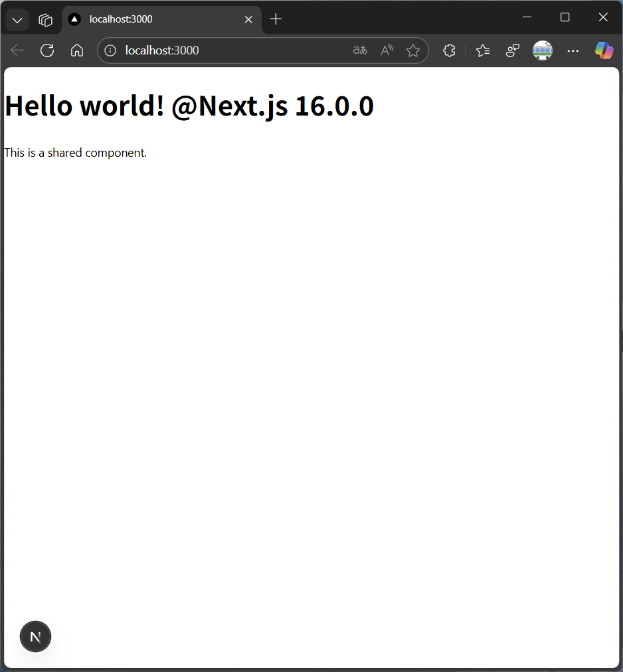Select the localhost:3000 browser tab
623x672 pixels.
pyautogui.click(x=153, y=20)
